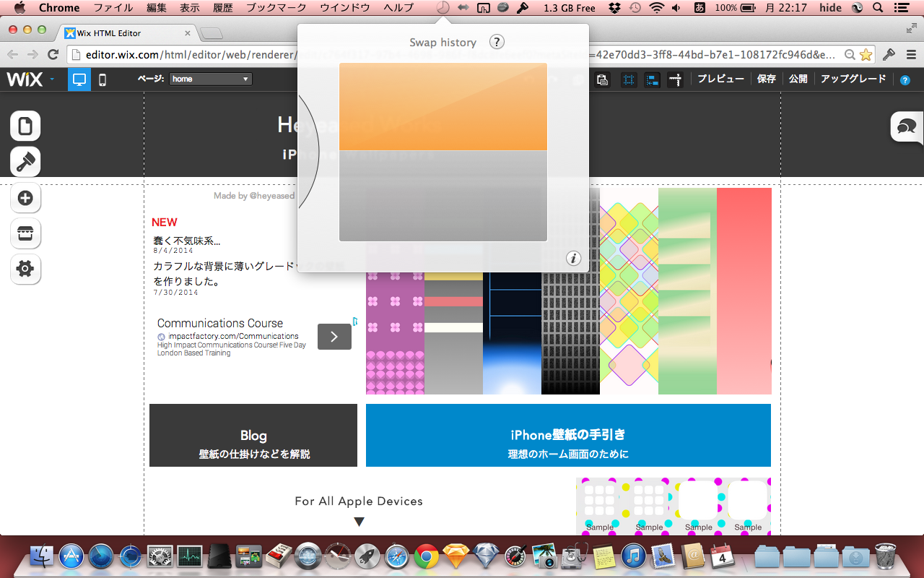Click the NEW red heading
This screenshot has height=578, width=924.
165,223
